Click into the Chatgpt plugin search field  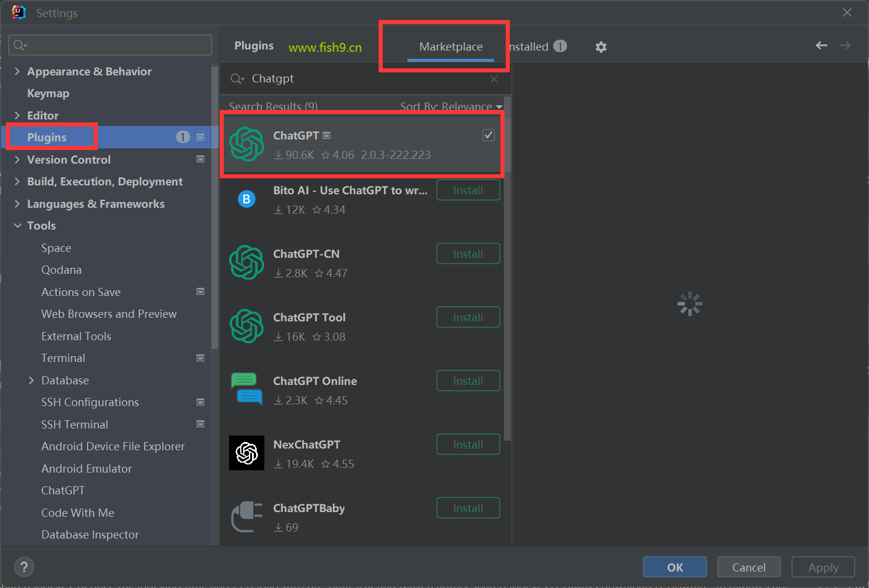point(365,79)
